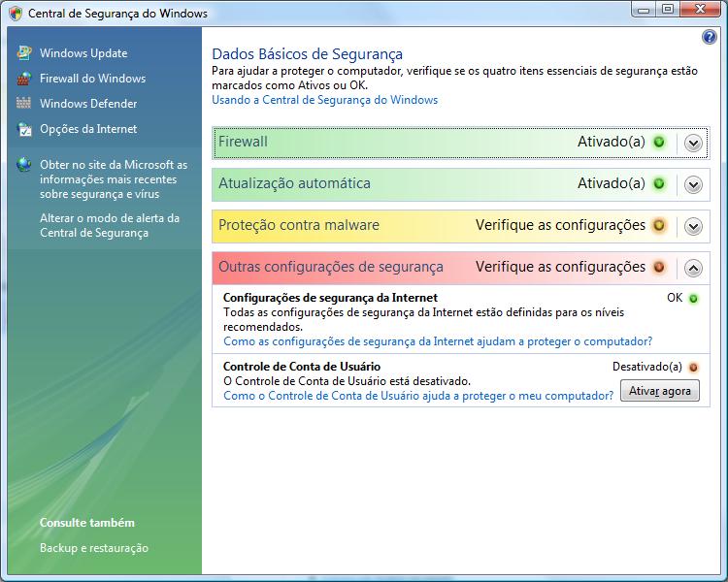Open help with the blue question mark icon
Viewport: 728px width, 582px height.
(709, 38)
